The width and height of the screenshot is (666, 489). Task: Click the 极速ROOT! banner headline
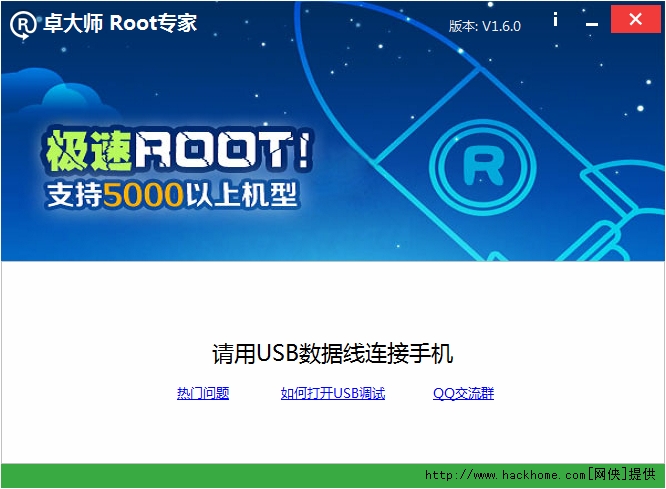click(178, 150)
